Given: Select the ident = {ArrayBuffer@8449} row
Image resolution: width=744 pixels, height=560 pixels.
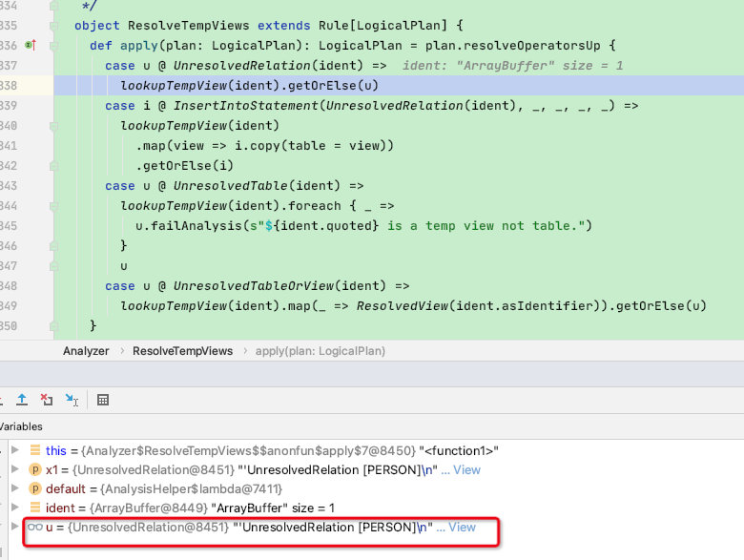Looking at the screenshot, I should point(190,508).
